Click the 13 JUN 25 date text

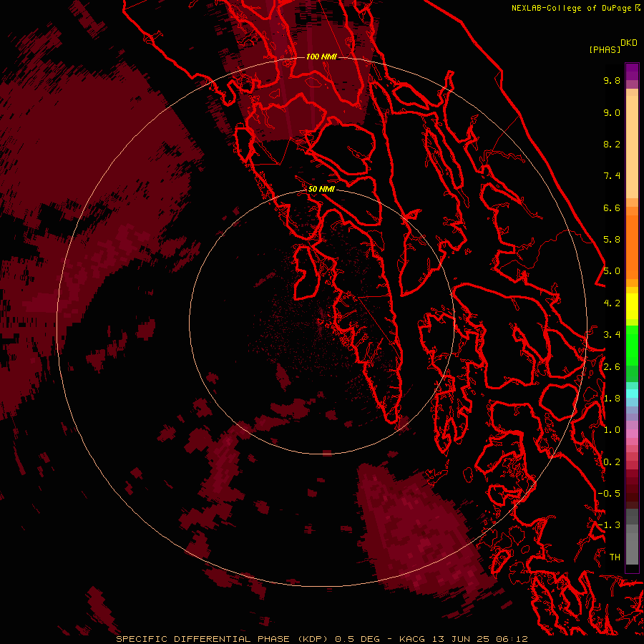point(462,639)
